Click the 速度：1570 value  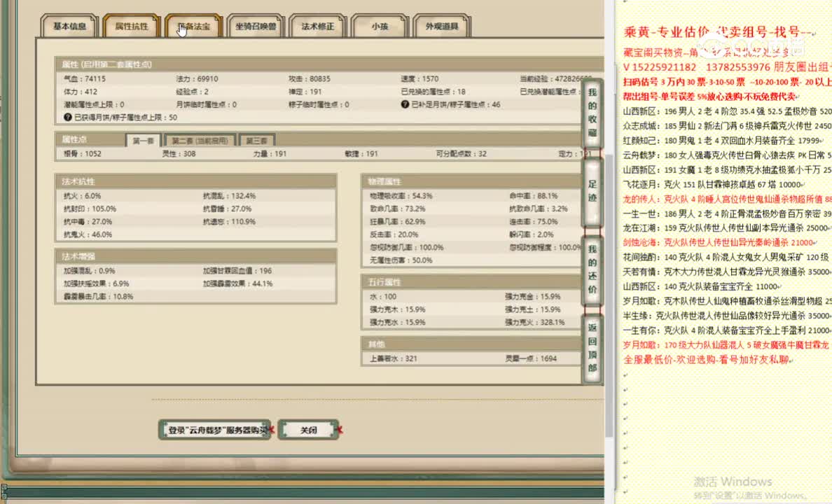(420, 78)
